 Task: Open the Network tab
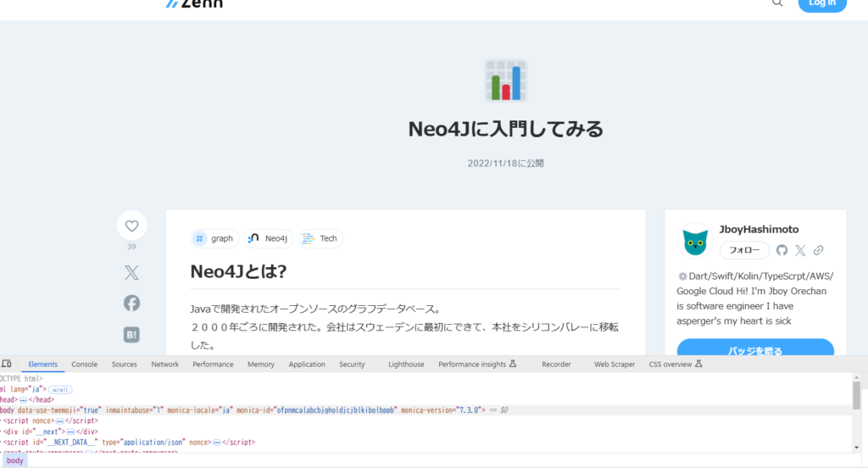click(165, 365)
